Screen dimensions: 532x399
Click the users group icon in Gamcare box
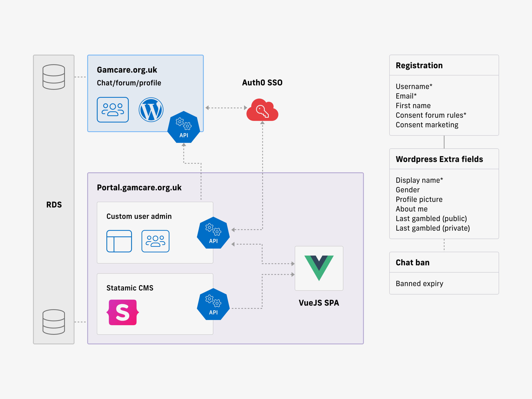pos(113,110)
